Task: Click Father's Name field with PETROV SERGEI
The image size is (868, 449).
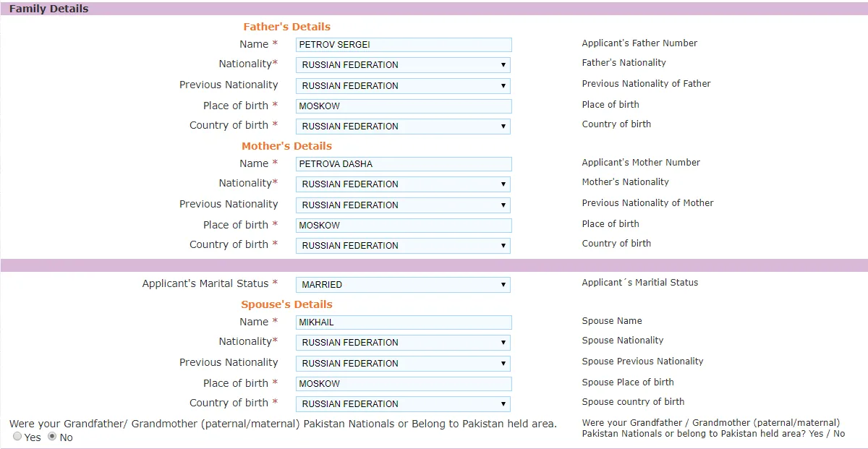Action: [x=404, y=45]
